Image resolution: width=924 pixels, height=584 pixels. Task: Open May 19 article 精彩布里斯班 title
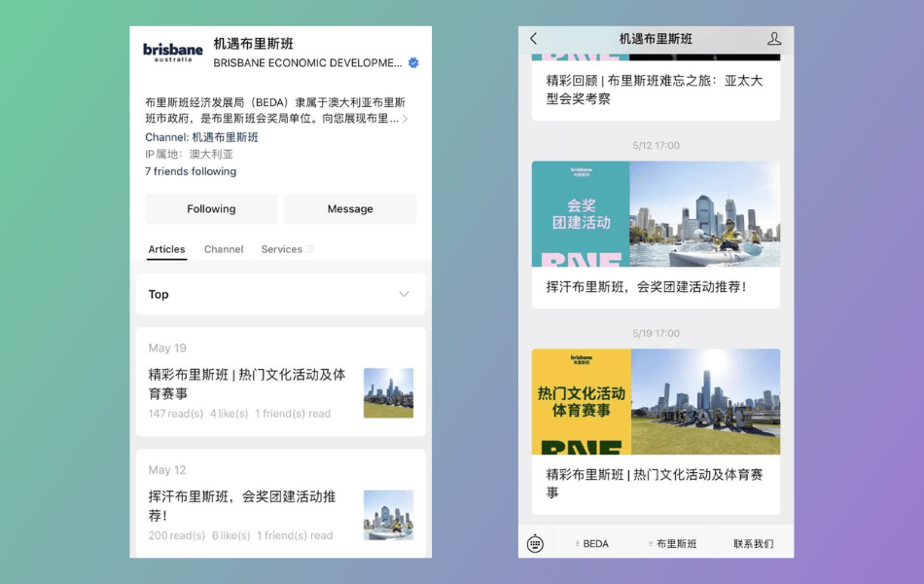(247, 383)
